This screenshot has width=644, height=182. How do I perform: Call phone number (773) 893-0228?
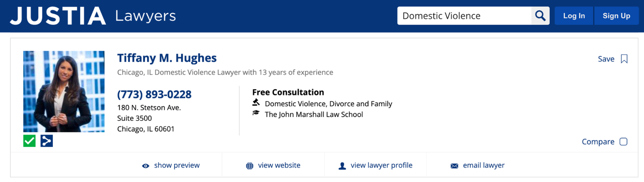pyautogui.click(x=154, y=94)
